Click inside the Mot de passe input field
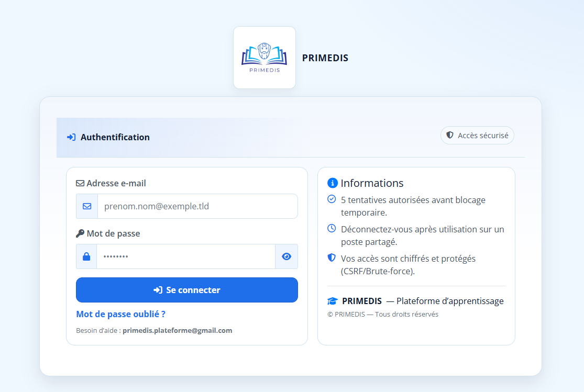584x392 pixels. point(186,256)
